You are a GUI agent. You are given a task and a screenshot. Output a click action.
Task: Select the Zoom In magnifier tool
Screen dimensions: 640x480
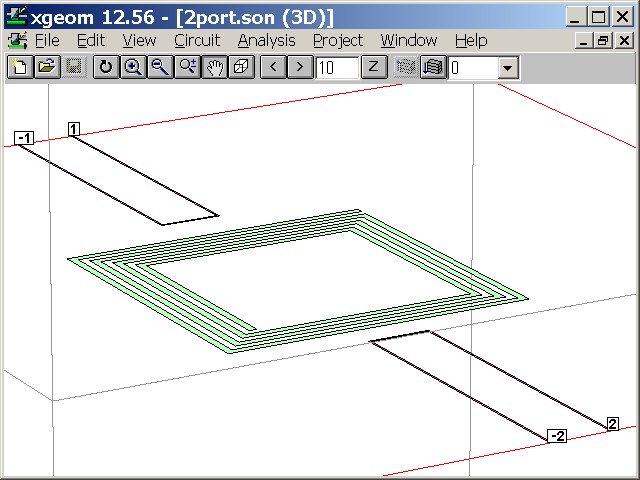[x=133, y=67]
